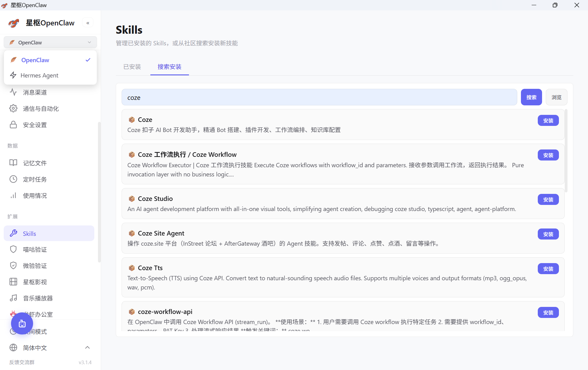
Task: Click the gear icon for 通信与自动化
Action: tap(13, 108)
